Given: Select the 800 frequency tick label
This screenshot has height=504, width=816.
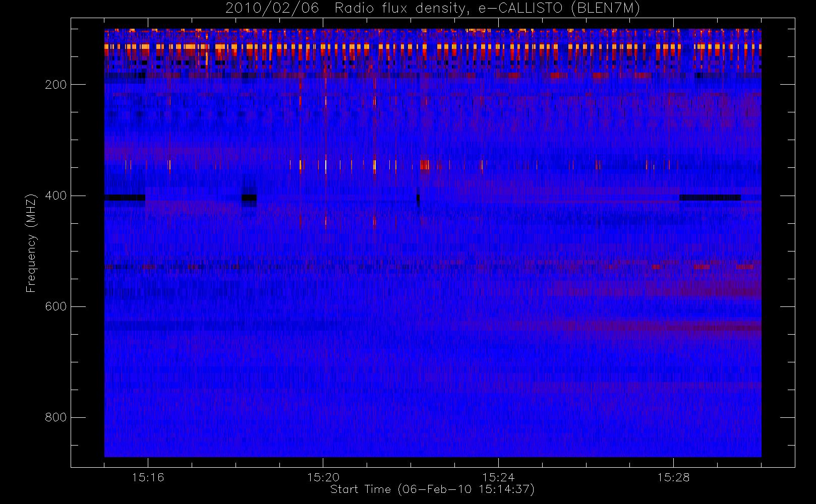Looking at the screenshot, I should coord(56,417).
